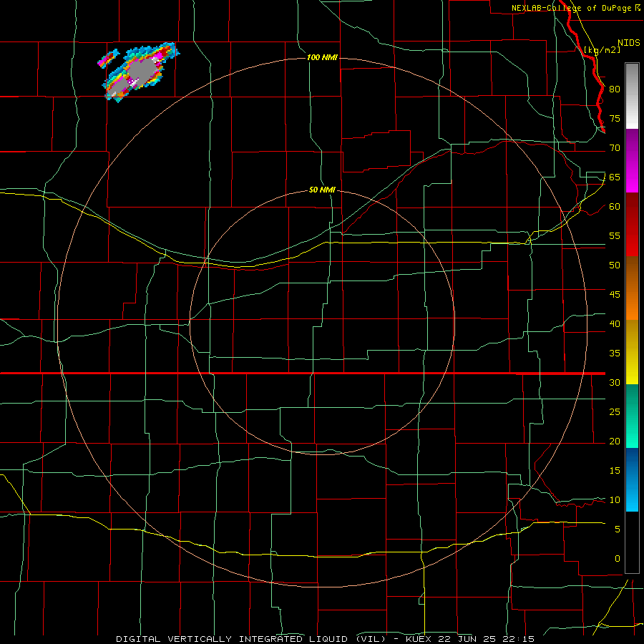Viewport: 644px width, 644px height.
Task: Click the 100 NMI range ring label
Action: 323,57
